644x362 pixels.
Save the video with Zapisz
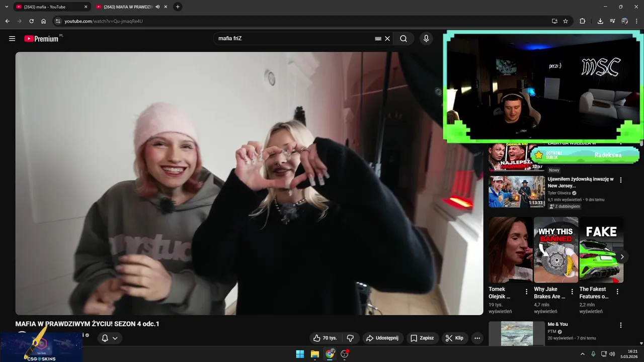click(422, 338)
